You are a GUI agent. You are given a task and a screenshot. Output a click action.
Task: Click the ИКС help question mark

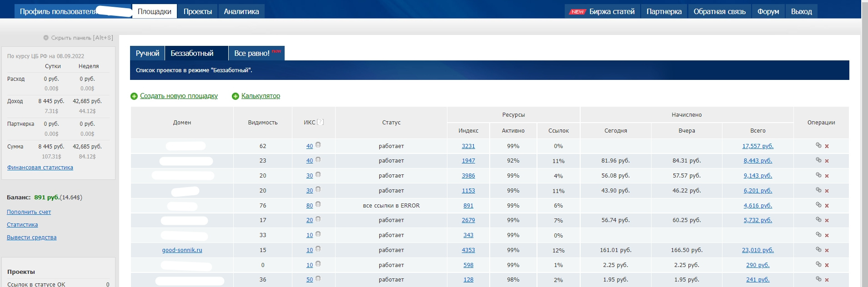[321, 122]
